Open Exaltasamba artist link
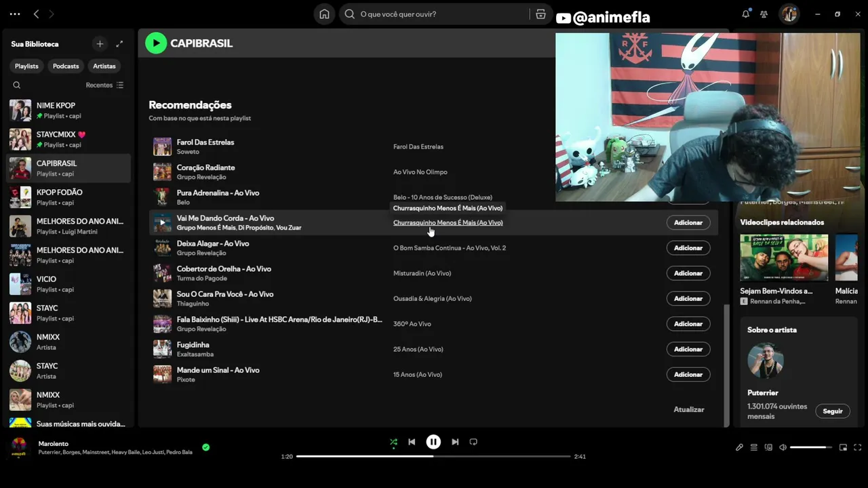Image resolution: width=868 pixels, height=488 pixels. coord(195,354)
